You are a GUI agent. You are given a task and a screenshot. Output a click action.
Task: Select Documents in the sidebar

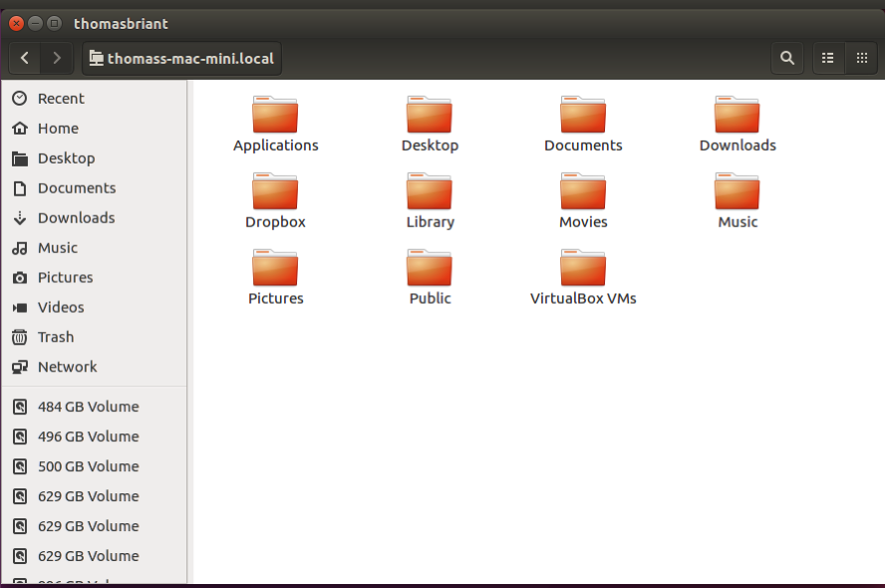pos(95,188)
